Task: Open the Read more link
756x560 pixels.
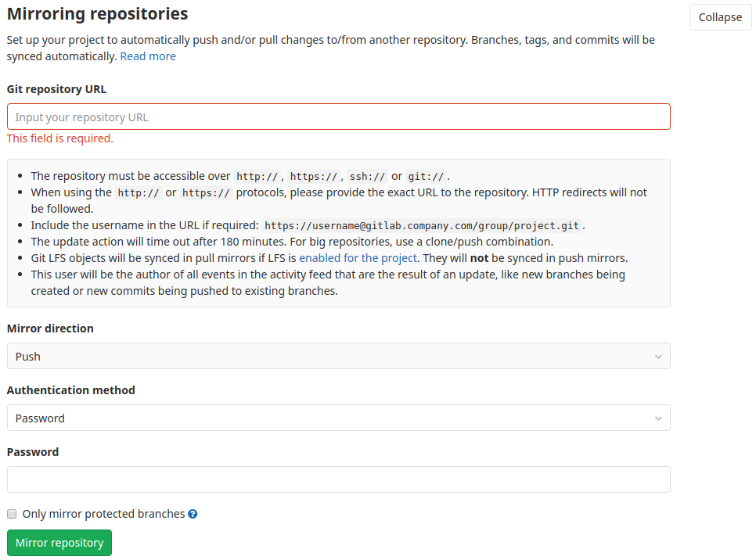Action: coord(148,56)
